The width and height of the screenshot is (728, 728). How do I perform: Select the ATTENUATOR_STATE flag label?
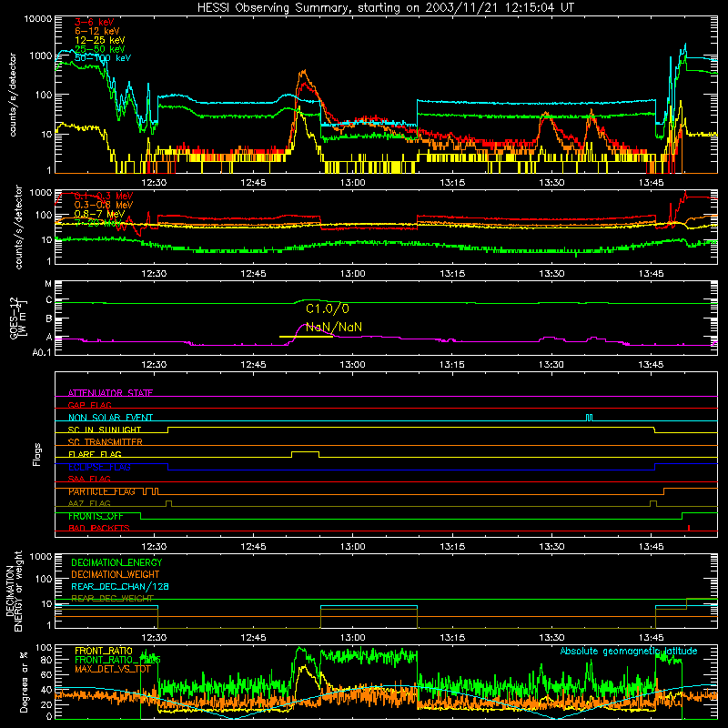tap(110, 393)
